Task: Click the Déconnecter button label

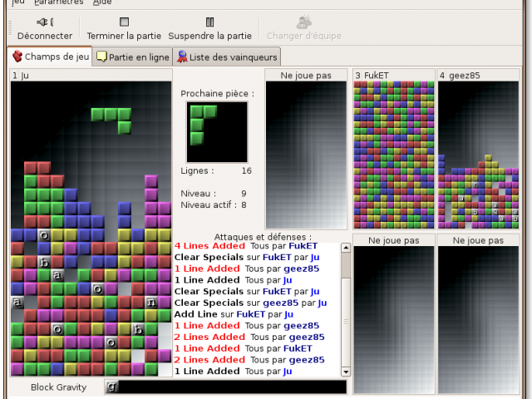Action: pyautogui.click(x=45, y=36)
